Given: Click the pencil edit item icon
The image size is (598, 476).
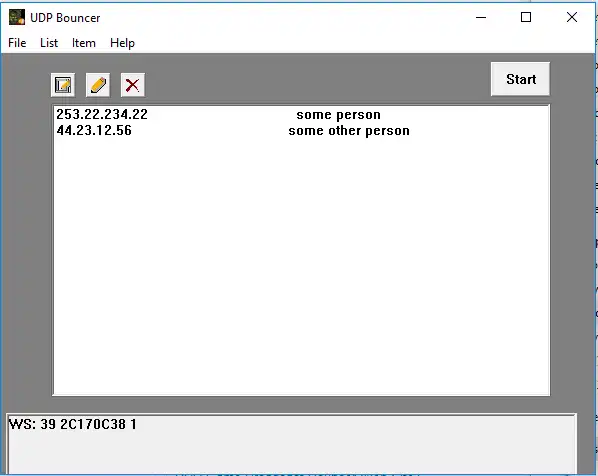Looking at the screenshot, I should click(x=98, y=85).
